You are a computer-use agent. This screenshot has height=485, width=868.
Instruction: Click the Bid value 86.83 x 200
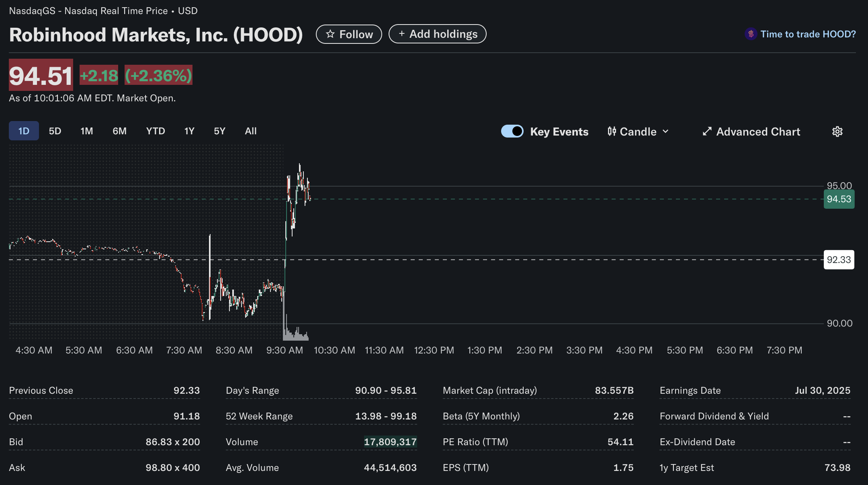[x=173, y=442]
